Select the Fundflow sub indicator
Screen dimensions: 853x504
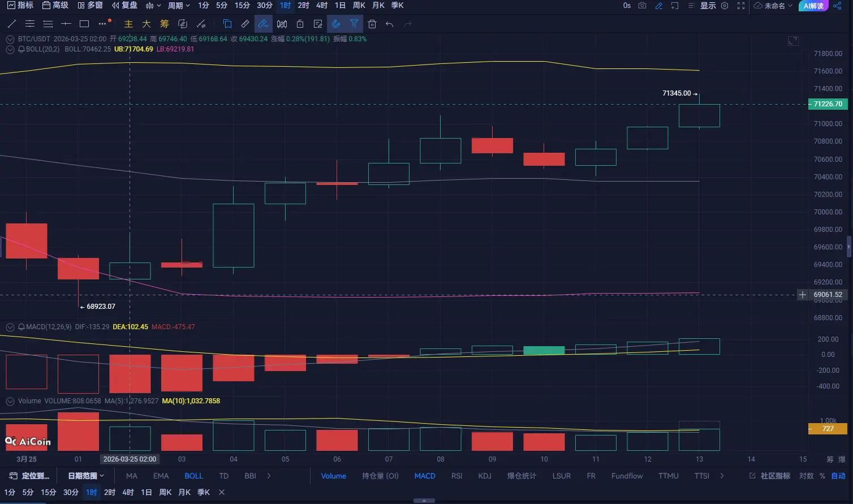pos(627,476)
